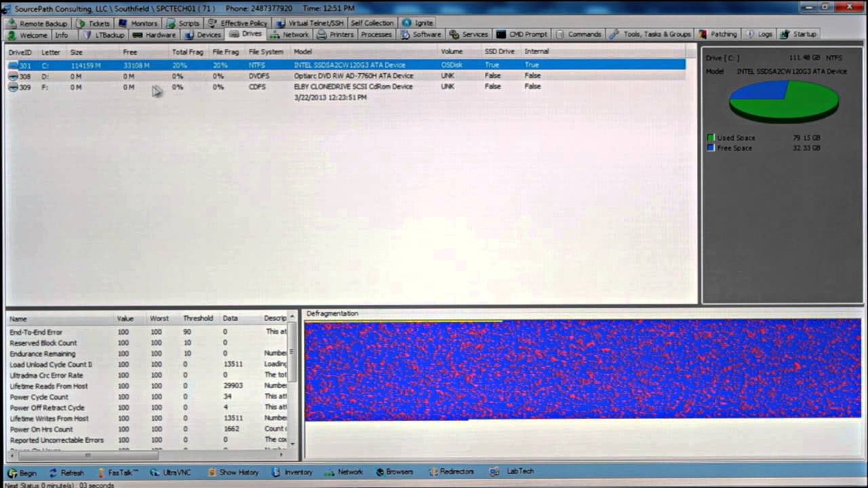Open the Commands tab
This screenshot has width=868, height=488.
pos(578,35)
